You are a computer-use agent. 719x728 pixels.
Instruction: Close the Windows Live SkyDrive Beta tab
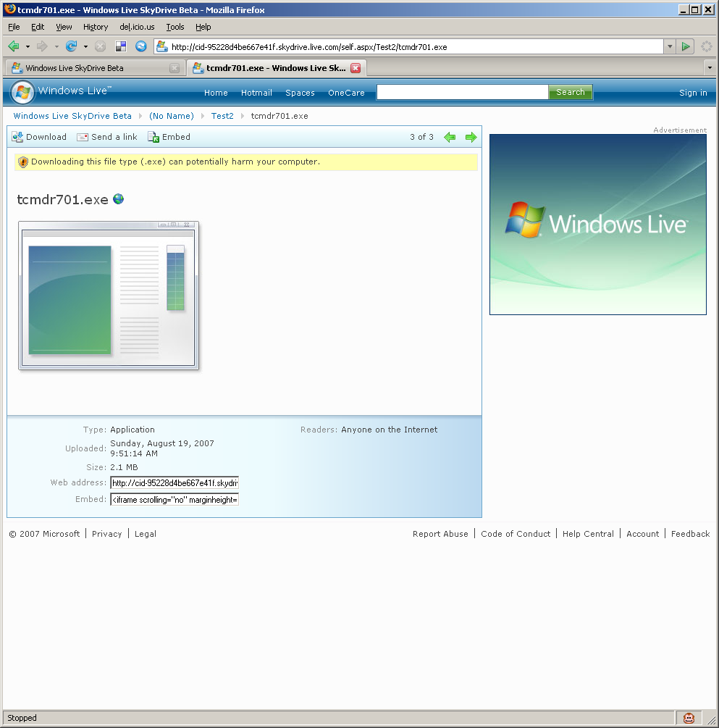pyautogui.click(x=175, y=68)
